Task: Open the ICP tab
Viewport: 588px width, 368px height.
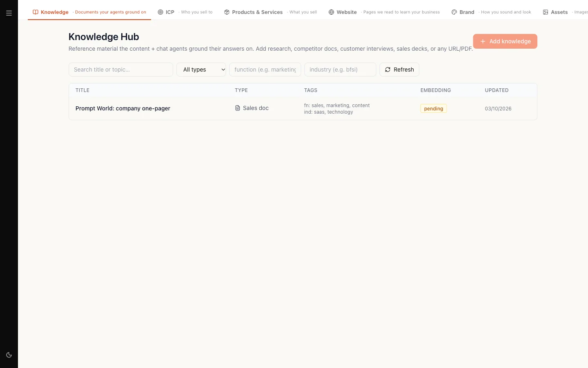Action: (x=185, y=12)
